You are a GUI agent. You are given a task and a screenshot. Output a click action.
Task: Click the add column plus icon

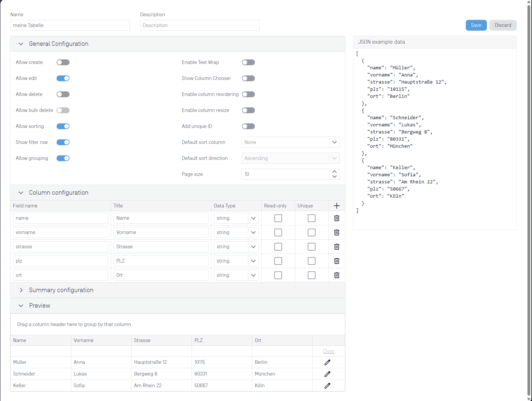(x=336, y=205)
